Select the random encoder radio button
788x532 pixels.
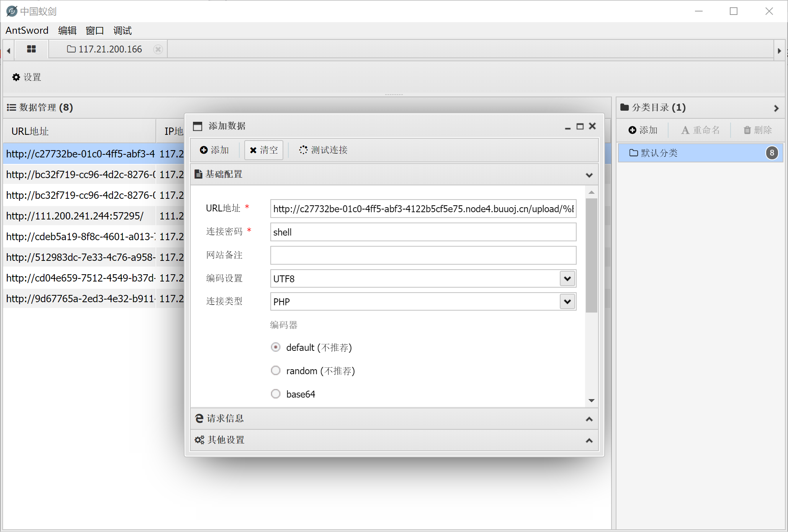point(276,371)
